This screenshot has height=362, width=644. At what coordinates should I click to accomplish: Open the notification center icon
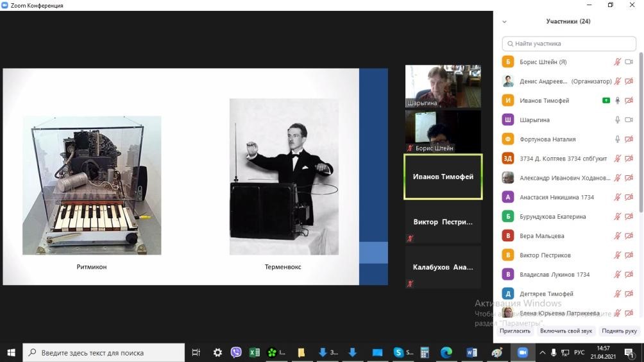click(629, 352)
